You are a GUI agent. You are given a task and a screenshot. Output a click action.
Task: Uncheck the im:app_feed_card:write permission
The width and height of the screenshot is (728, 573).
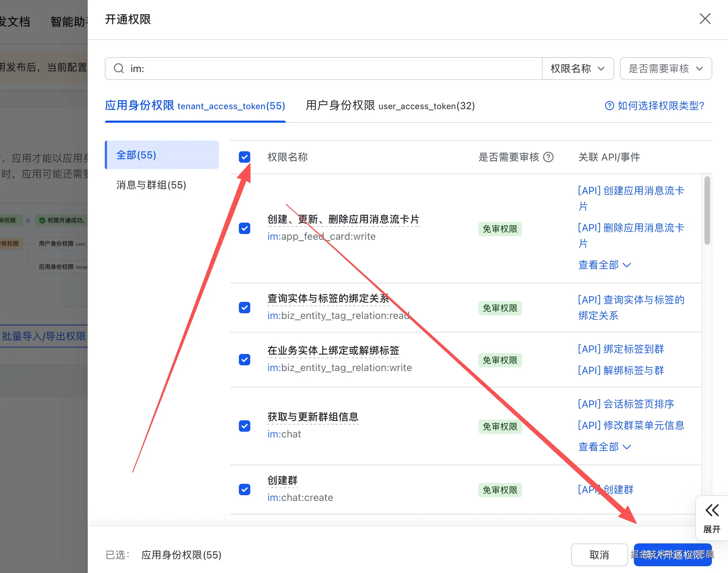point(244,228)
